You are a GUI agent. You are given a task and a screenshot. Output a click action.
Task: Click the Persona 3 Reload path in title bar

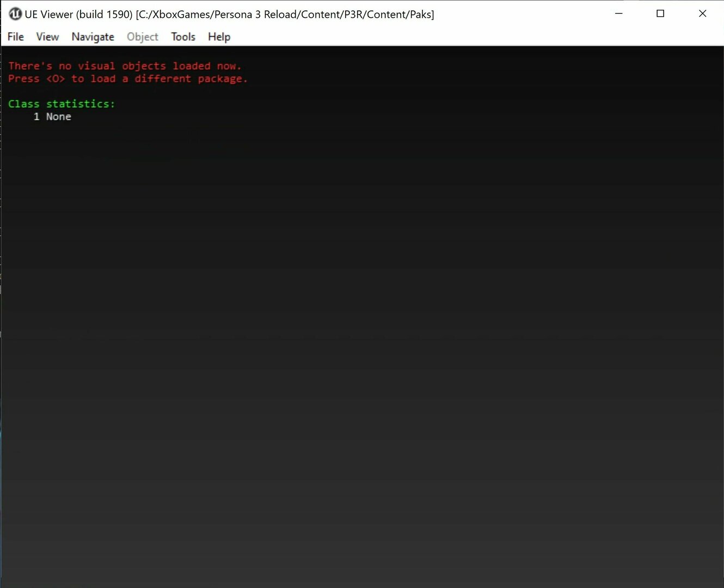pos(285,14)
